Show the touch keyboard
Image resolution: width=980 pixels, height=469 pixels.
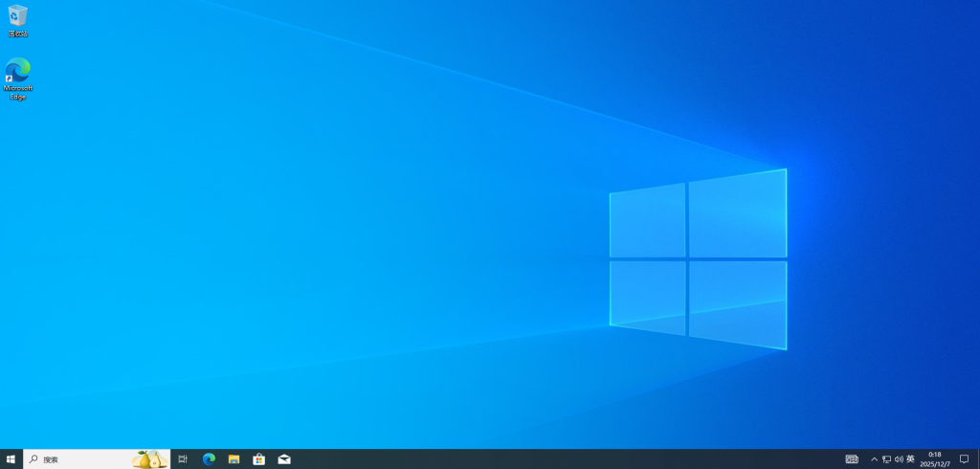pos(852,459)
